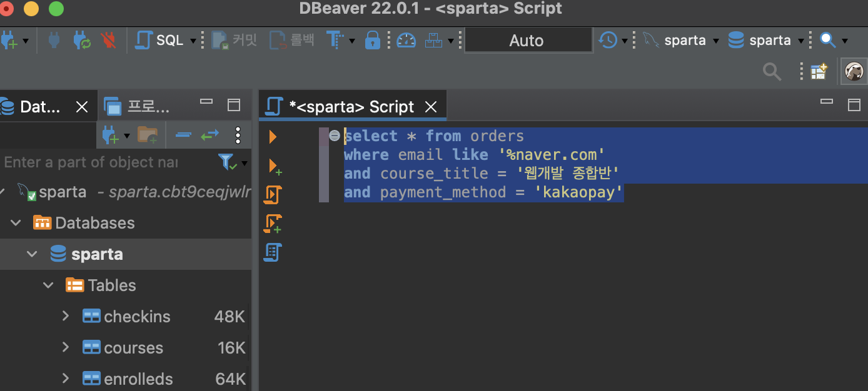
Task: Click the navigator new connection plug icon
Action: (109, 135)
